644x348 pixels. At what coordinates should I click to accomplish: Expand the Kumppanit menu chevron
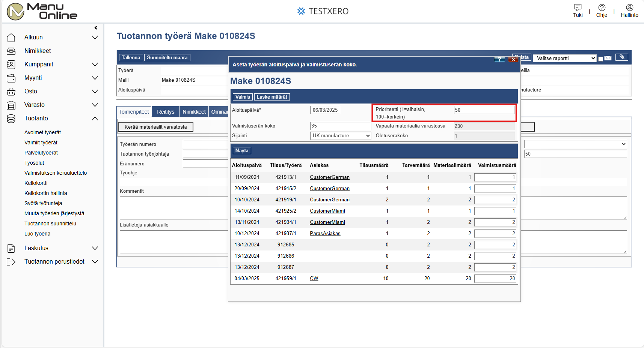[x=95, y=64]
